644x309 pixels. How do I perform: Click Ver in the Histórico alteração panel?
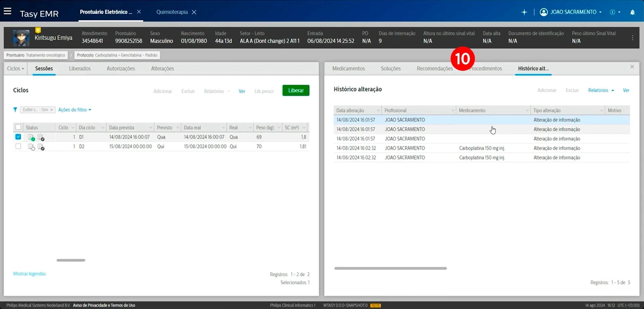(x=626, y=90)
